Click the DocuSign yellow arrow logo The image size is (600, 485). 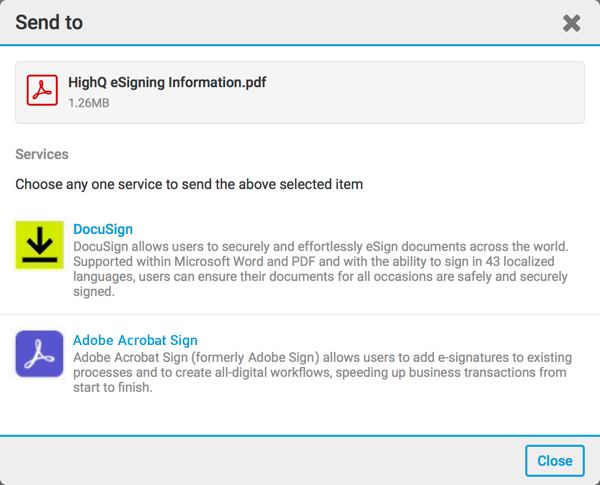40,246
